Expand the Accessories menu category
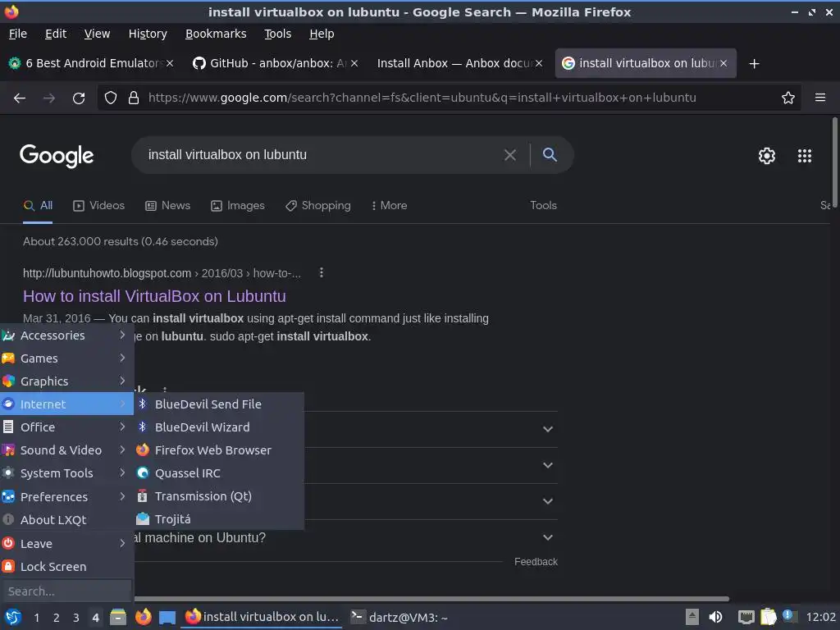This screenshot has width=840, height=630. click(66, 336)
